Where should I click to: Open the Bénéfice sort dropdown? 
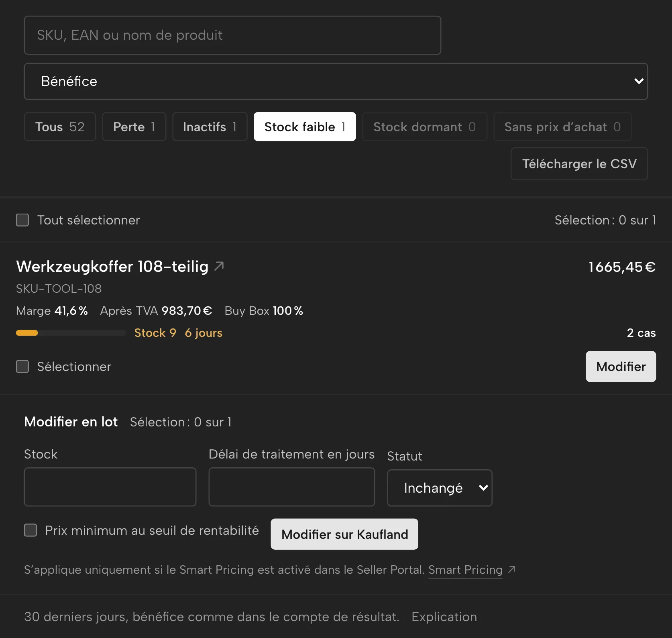(336, 82)
